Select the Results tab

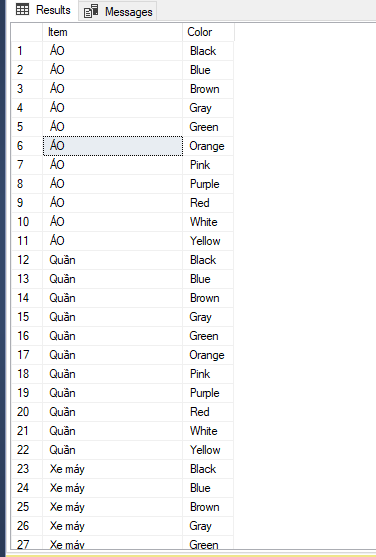click(43, 10)
